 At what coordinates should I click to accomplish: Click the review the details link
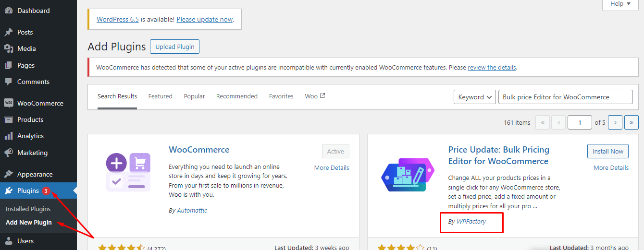click(492, 67)
